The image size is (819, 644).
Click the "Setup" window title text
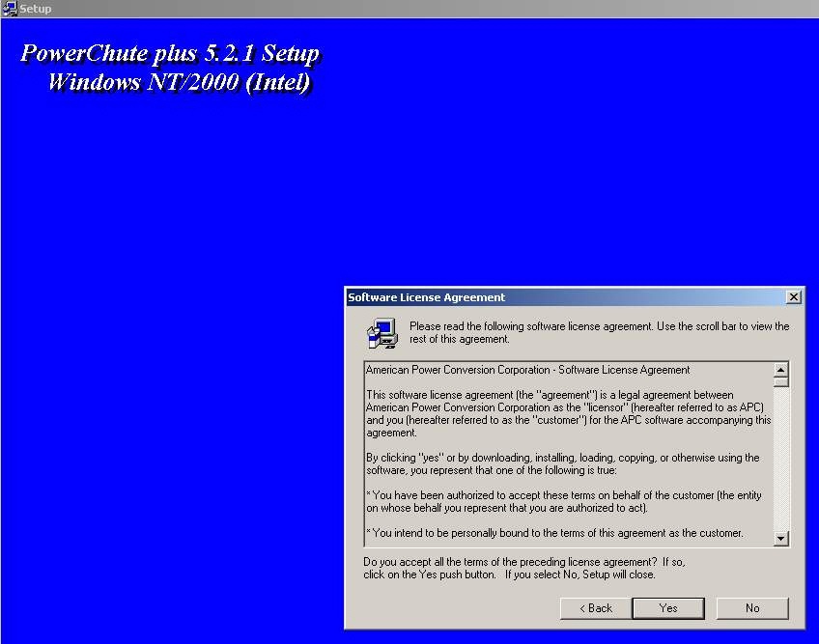click(x=36, y=9)
